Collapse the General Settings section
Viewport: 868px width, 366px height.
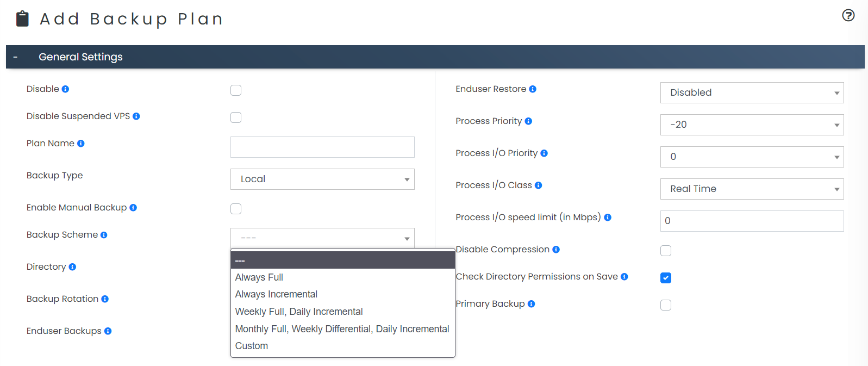tap(15, 57)
